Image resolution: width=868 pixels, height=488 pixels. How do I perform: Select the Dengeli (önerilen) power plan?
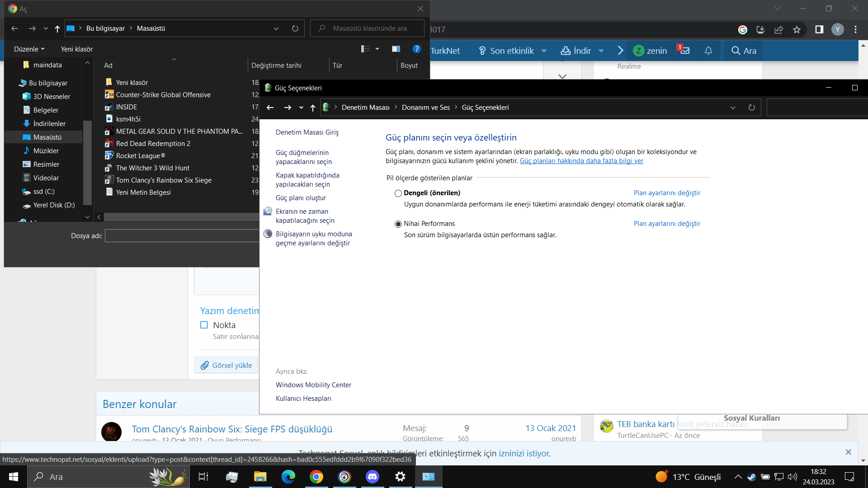(398, 193)
